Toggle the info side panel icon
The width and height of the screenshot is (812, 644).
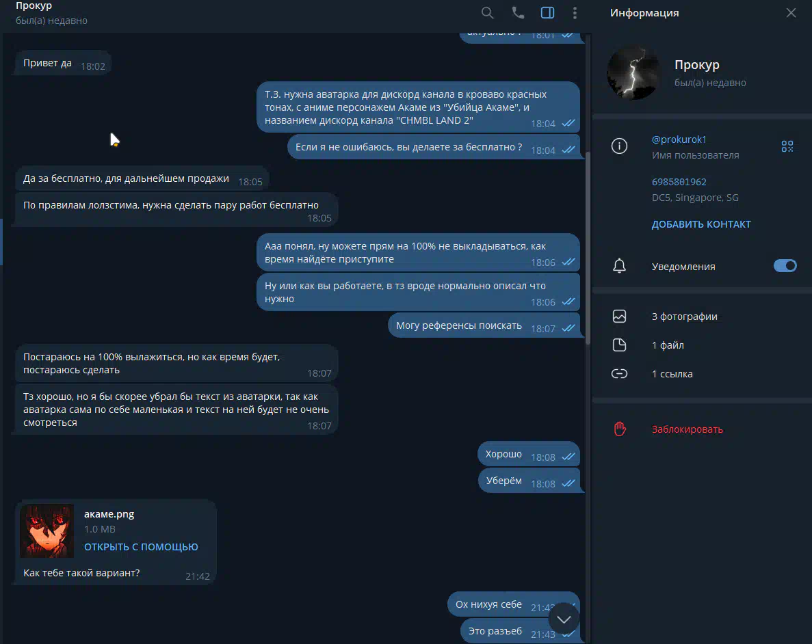547,13
